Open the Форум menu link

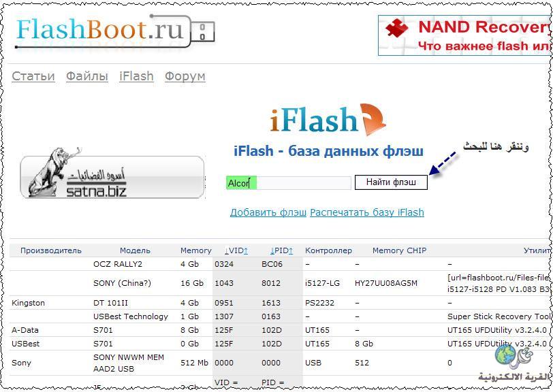tap(185, 76)
